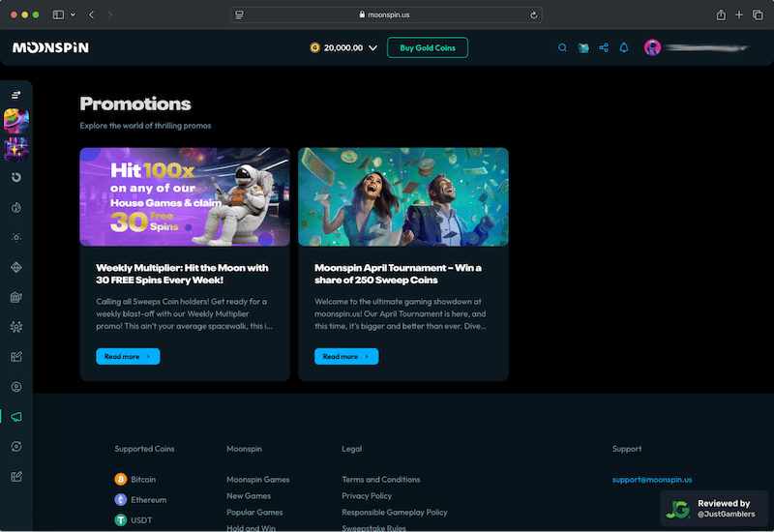Viewport: 774px width, 532px height.
Task: Click the Ethereum supported coin icon
Action: (120, 499)
